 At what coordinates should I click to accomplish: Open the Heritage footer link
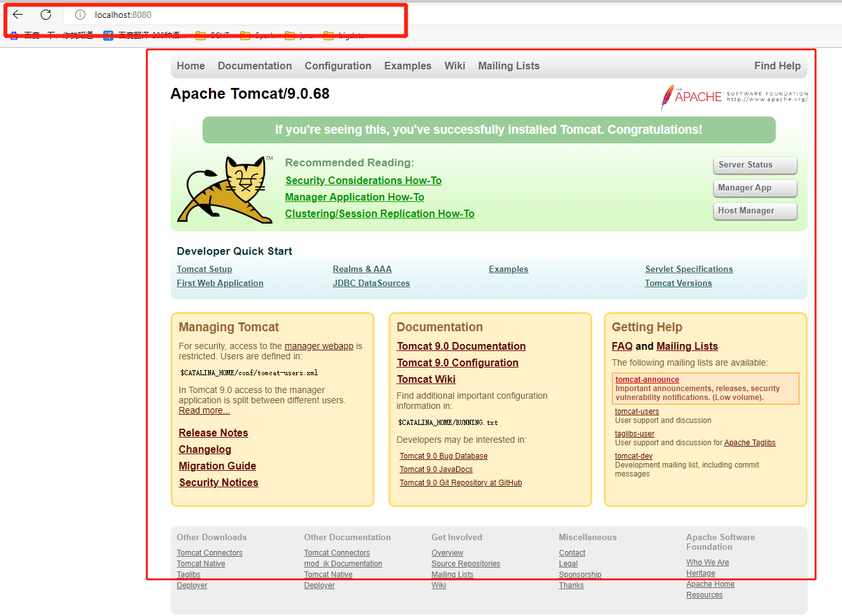click(x=701, y=573)
